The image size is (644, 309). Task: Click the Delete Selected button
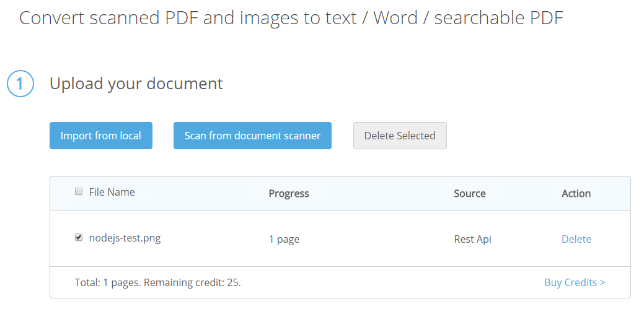coord(400,136)
